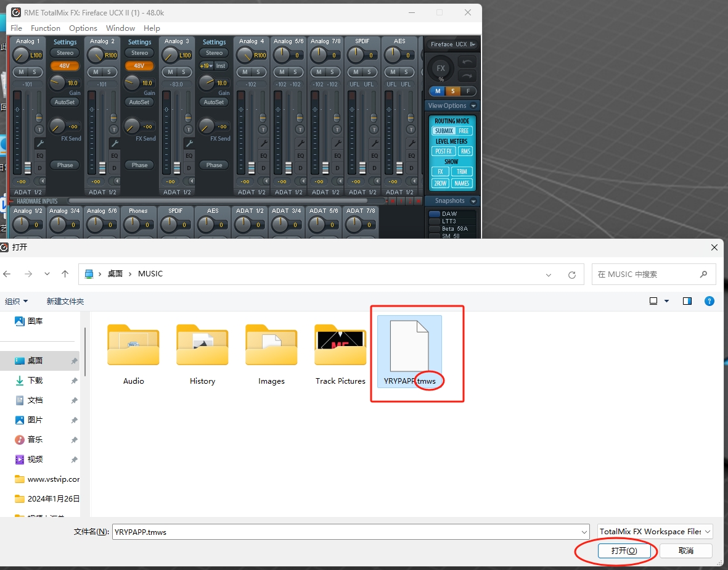Open the wrench settings on Analog 1 channel
Image resolution: width=728 pixels, height=570 pixels.
tap(39, 143)
